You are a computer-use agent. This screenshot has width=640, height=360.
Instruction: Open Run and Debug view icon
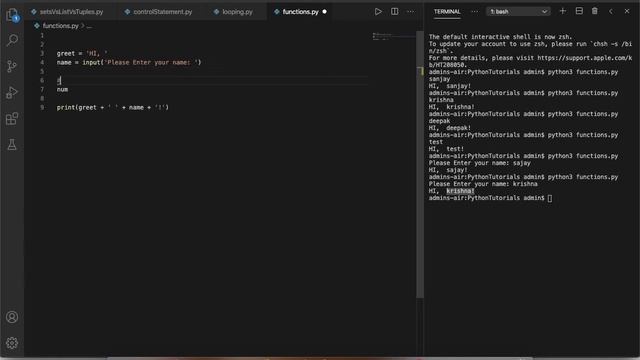[x=12, y=93]
